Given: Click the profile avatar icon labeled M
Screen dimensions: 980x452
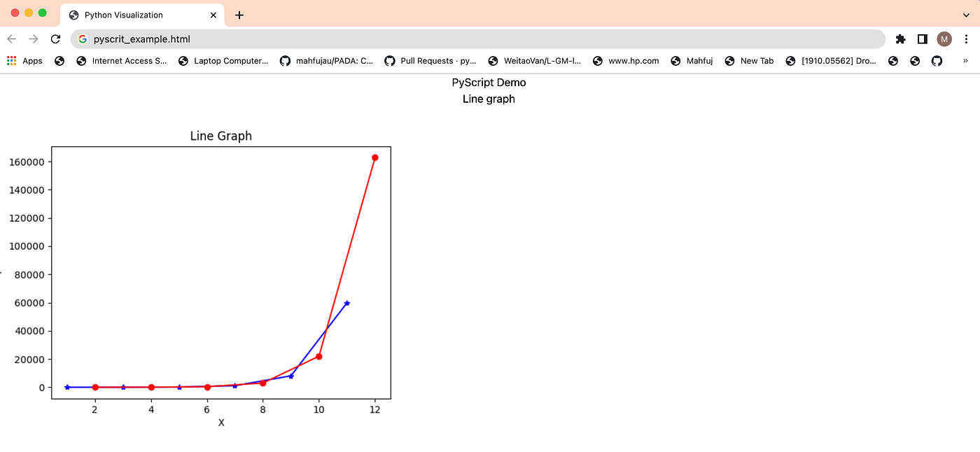Looking at the screenshot, I should [x=944, y=38].
